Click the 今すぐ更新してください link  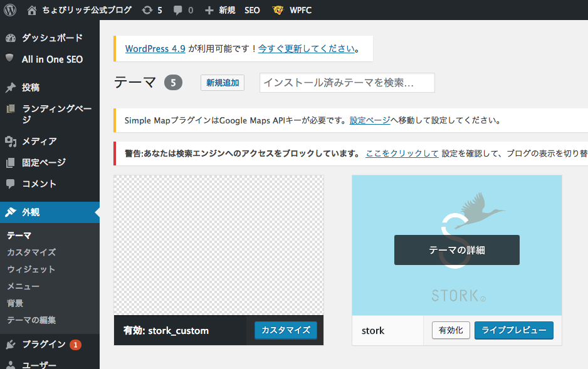[307, 49]
